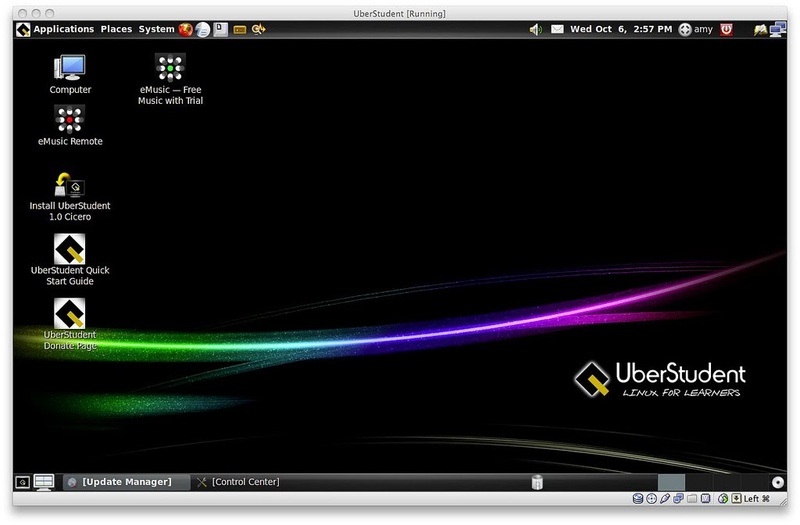Viewport: 800px width, 525px height.
Task: Click VirtualBox keyboard capture arrow icon
Action: pos(736,498)
